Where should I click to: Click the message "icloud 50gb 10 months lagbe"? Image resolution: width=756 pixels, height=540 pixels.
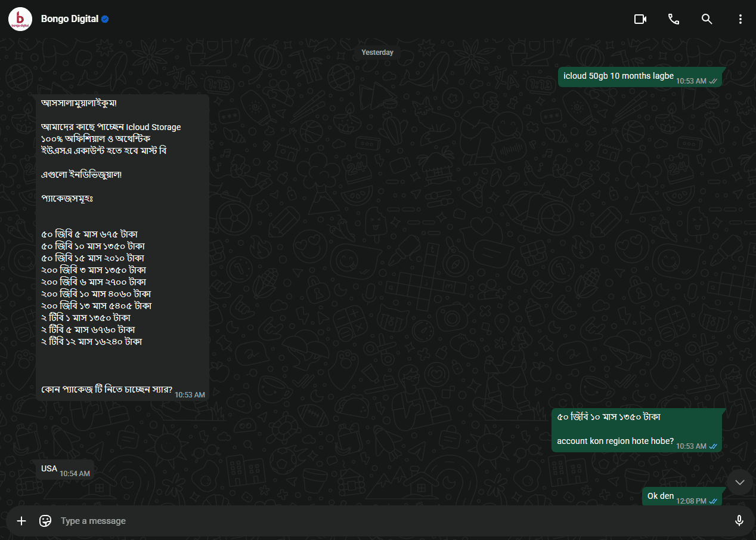point(618,76)
